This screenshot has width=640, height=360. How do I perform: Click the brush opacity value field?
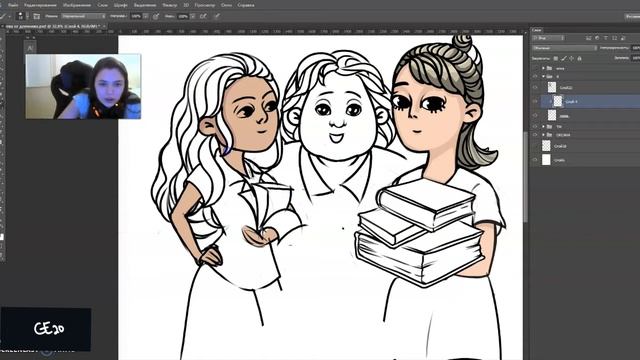point(136,16)
